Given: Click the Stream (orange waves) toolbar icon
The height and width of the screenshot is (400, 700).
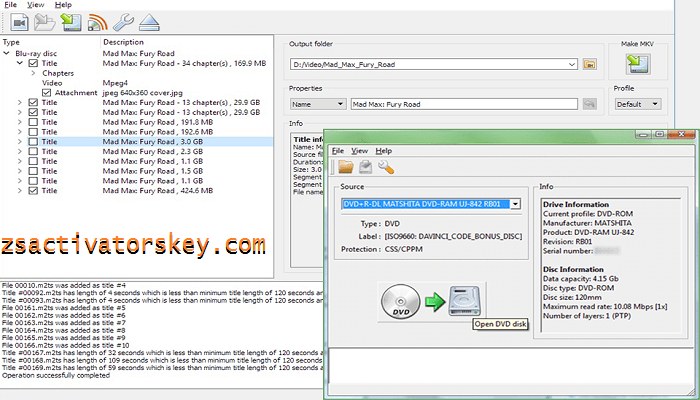Looking at the screenshot, I should click(98, 22).
